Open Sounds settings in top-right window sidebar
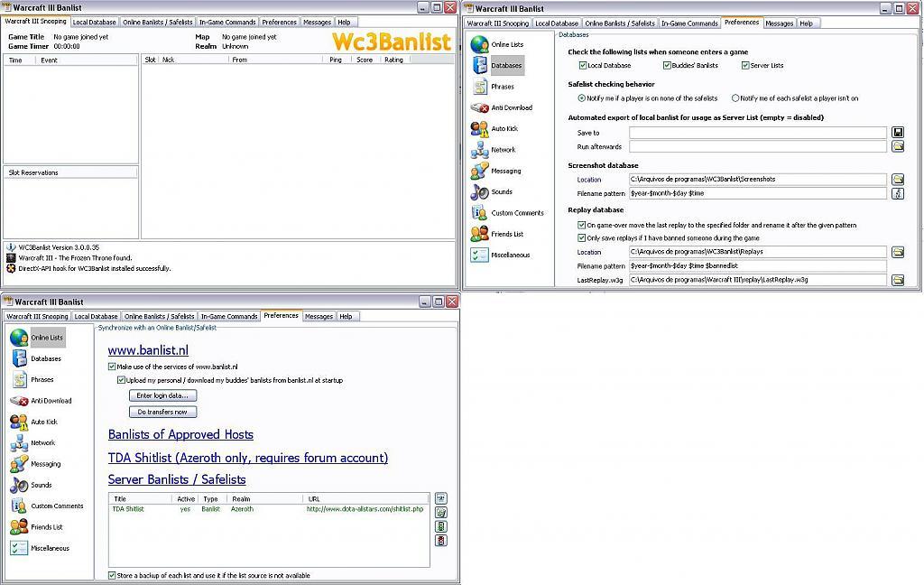 point(492,191)
